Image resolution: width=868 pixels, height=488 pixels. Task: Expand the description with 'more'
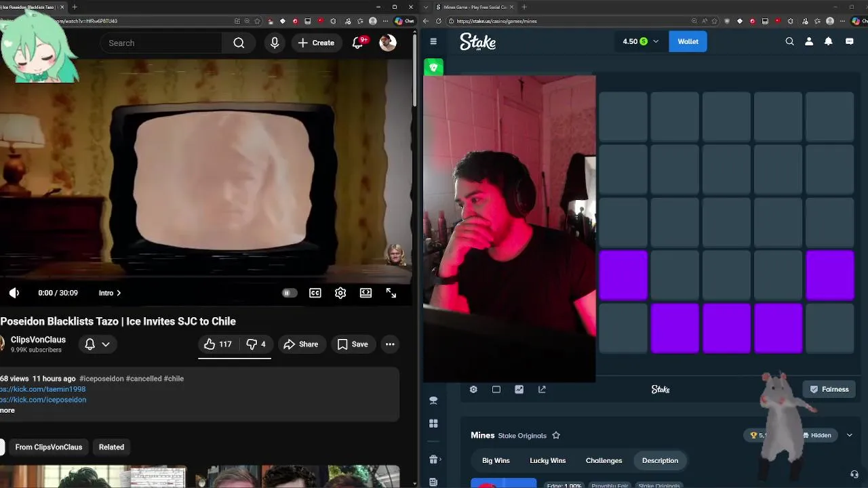pyautogui.click(x=7, y=410)
